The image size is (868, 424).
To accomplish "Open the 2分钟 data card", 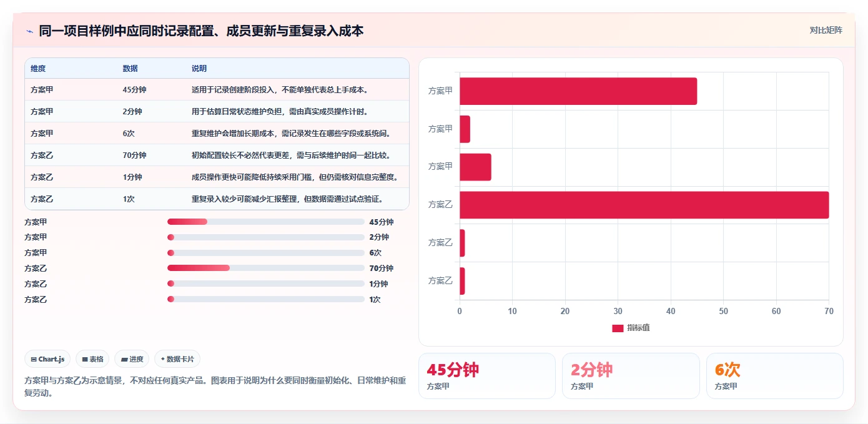I will [631, 376].
